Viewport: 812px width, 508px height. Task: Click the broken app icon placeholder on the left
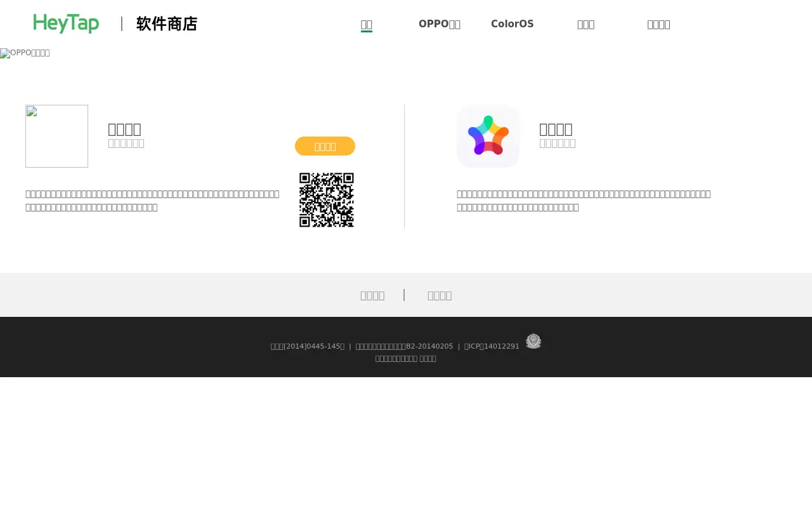[x=56, y=136]
